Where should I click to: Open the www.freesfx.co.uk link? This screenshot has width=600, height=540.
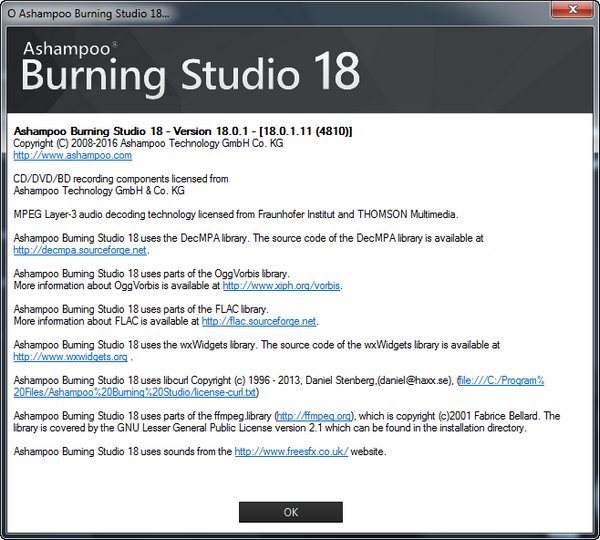coord(289,451)
